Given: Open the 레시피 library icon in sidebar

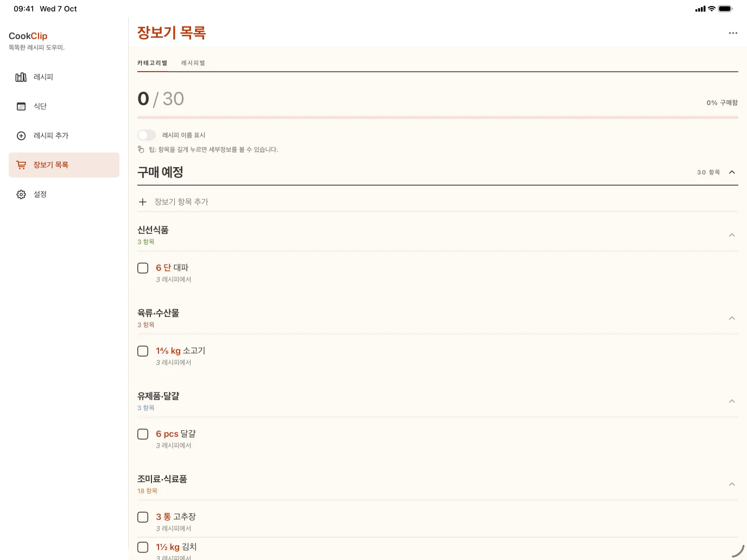Looking at the screenshot, I should pyautogui.click(x=21, y=77).
